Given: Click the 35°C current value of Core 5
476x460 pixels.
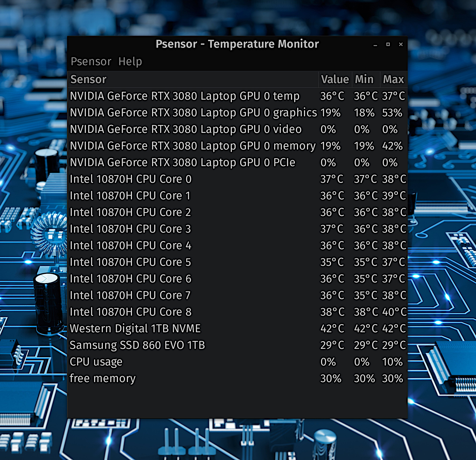Looking at the screenshot, I should [332, 262].
